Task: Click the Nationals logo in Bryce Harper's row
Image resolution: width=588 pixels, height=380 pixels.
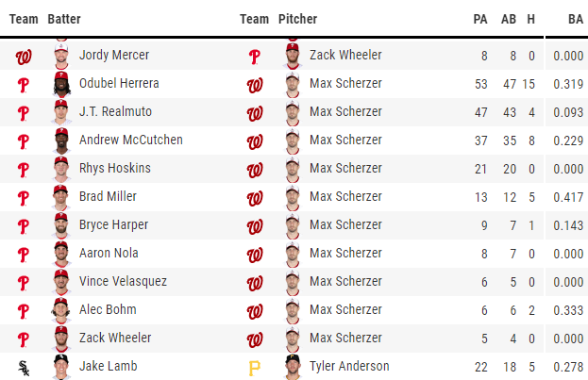Action: 254,225
